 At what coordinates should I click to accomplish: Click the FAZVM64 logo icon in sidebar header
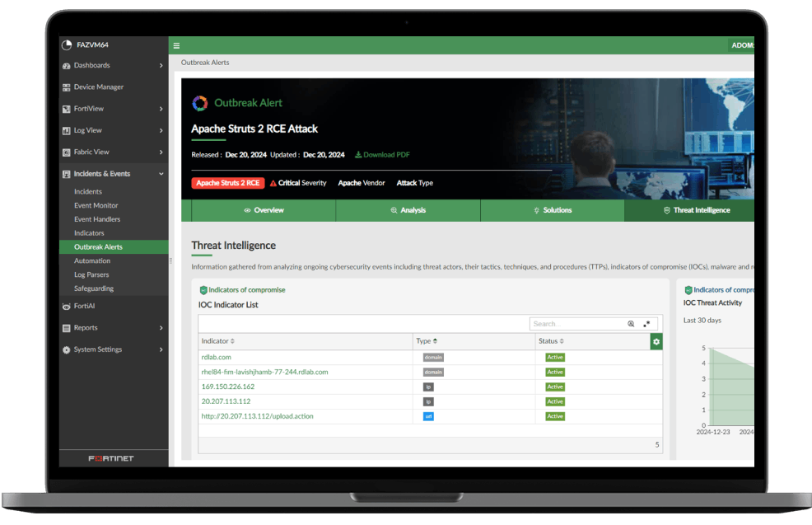67,45
